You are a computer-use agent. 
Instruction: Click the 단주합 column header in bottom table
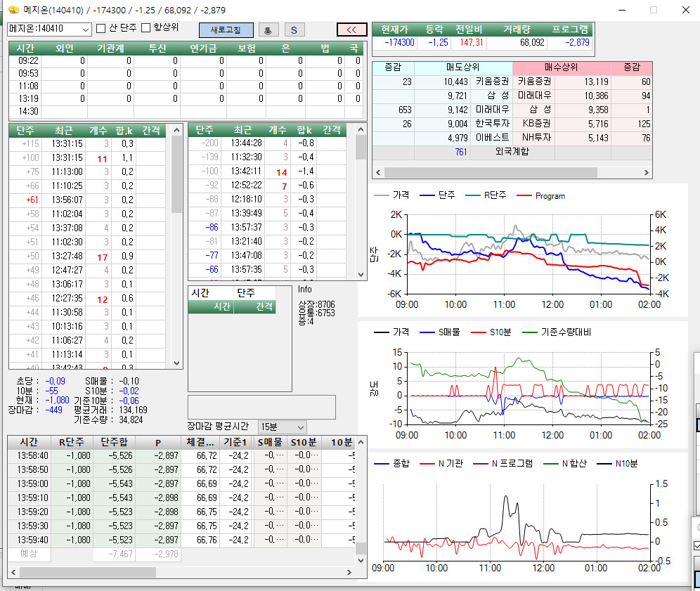click(x=114, y=442)
